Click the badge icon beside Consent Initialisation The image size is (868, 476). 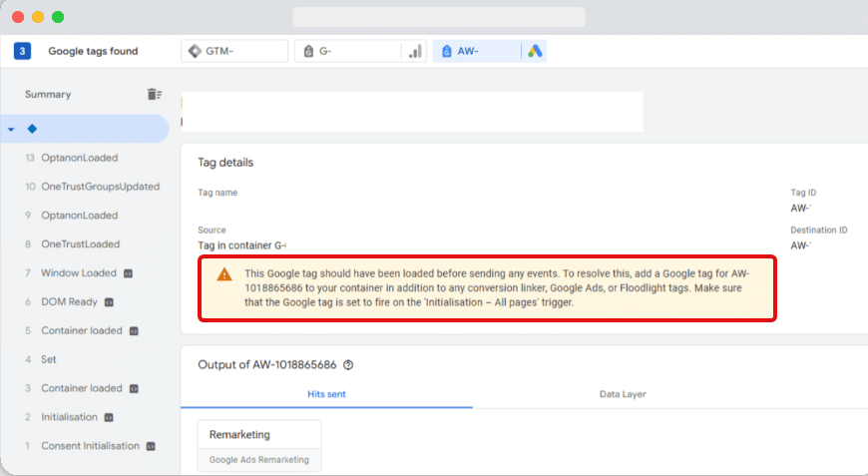tap(151, 446)
